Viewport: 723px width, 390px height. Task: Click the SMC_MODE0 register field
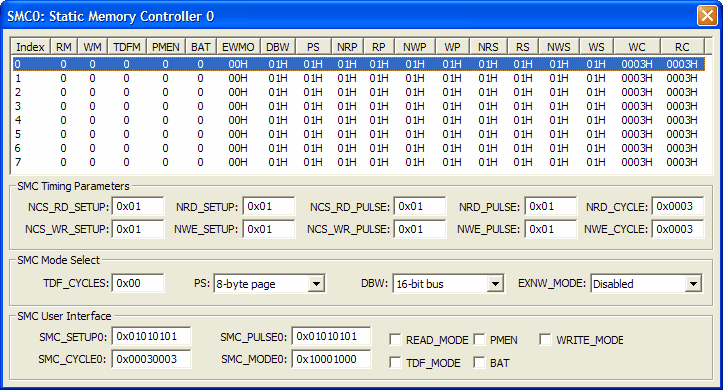click(331, 359)
